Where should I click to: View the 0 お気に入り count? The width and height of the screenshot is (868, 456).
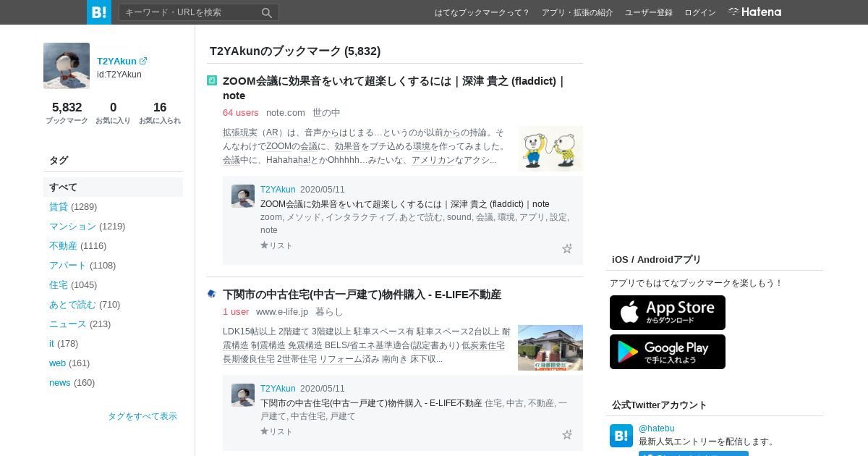point(113,113)
